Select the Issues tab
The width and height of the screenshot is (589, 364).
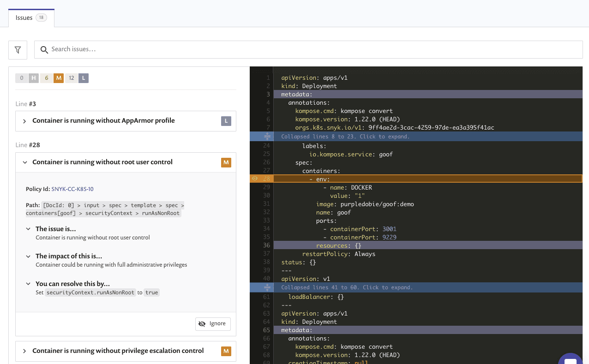click(x=24, y=18)
